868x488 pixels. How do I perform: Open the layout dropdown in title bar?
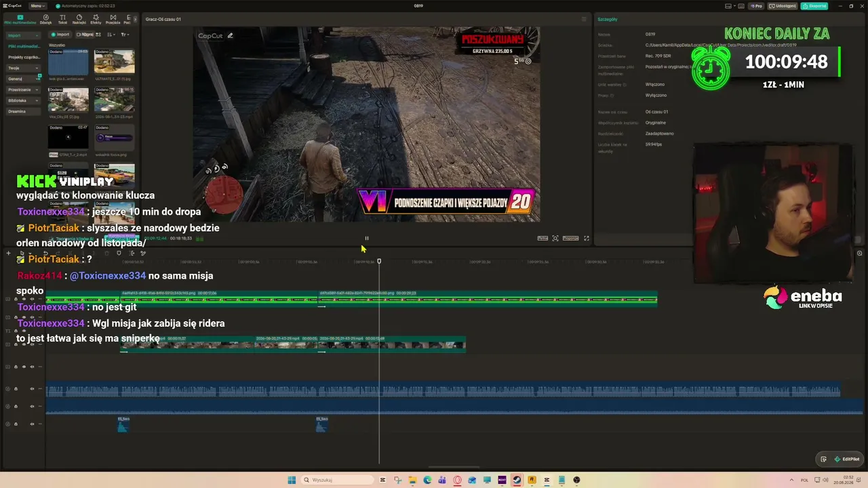tap(730, 6)
